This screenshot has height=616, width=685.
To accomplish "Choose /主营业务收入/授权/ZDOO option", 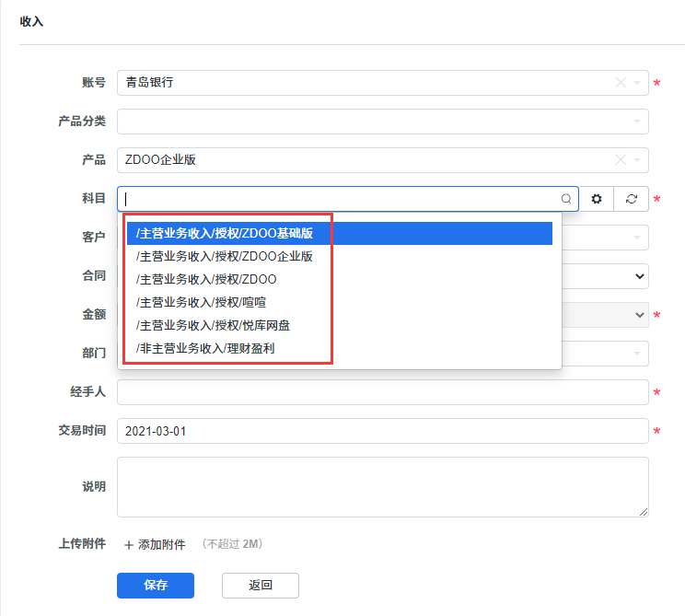I will [x=340, y=280].
